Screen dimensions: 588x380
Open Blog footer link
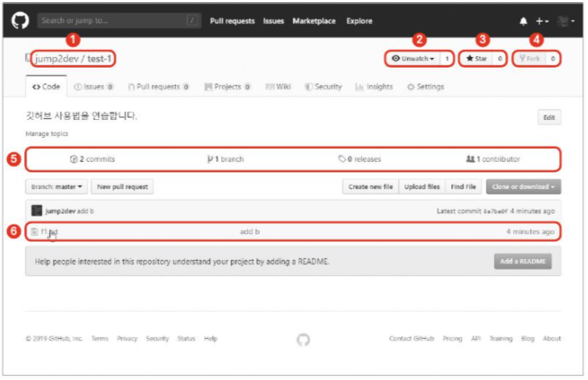click(x=528, y=339)
